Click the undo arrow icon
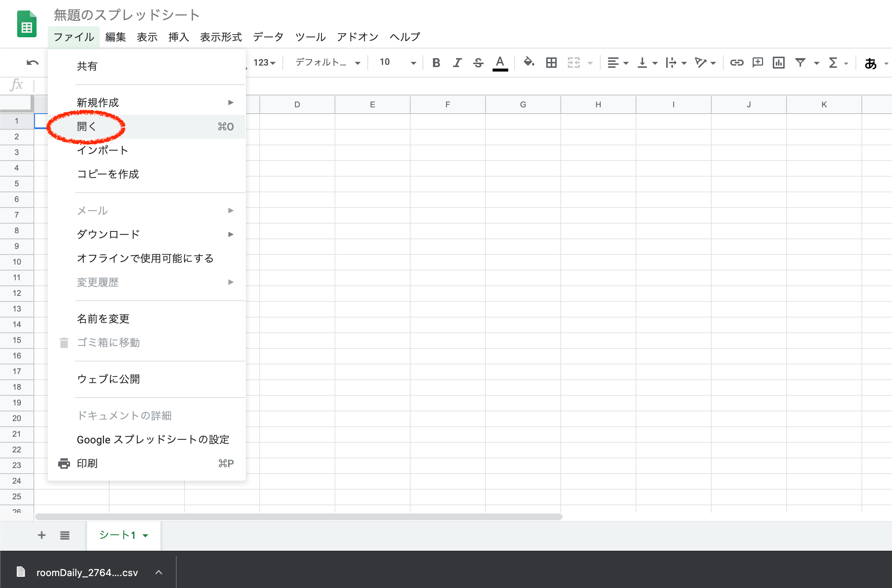This screenshot has height=588, width=892. (x=33, y=63)
